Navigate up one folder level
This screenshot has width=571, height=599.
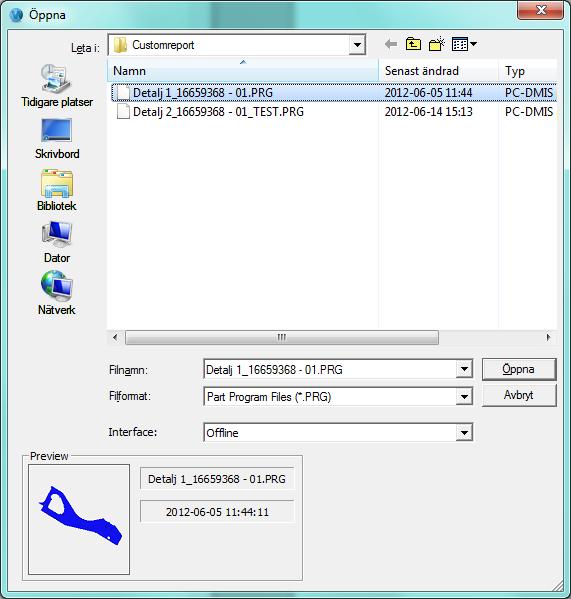pos(413,44)
